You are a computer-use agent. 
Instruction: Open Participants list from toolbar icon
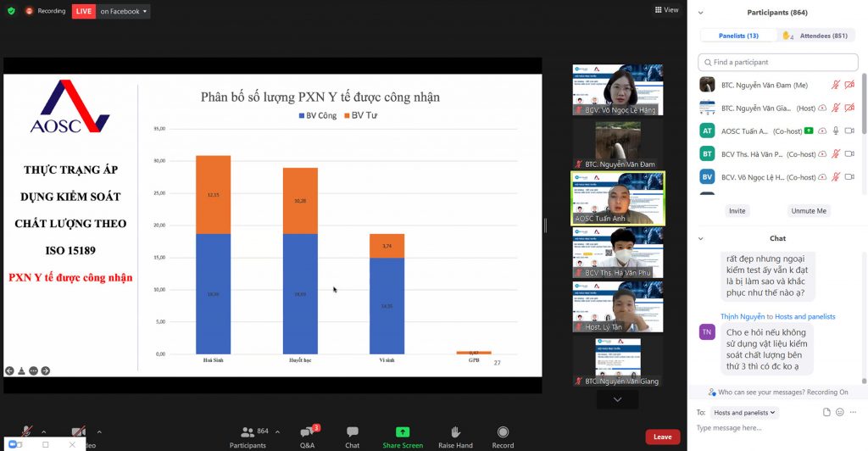(x=248, y=432)
